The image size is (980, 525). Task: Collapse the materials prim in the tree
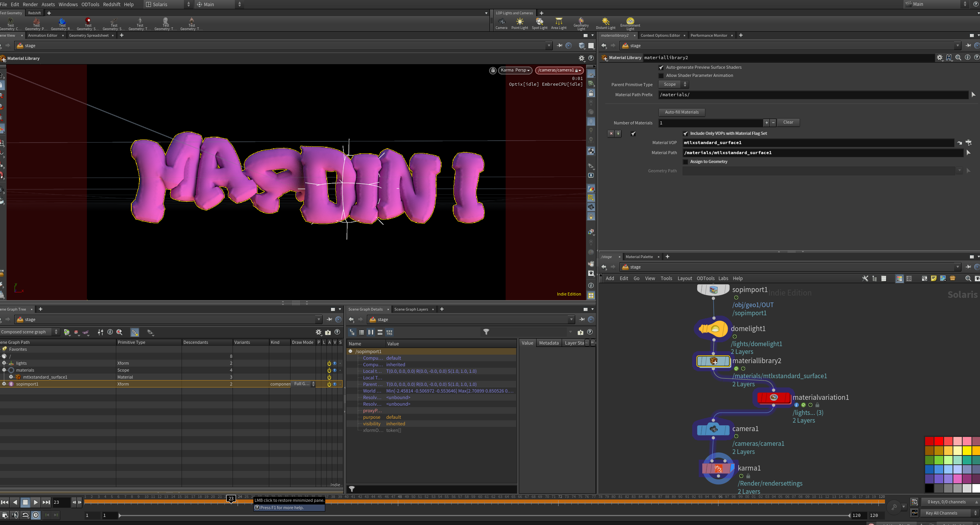pyautogui.click(x=4, y=370)
